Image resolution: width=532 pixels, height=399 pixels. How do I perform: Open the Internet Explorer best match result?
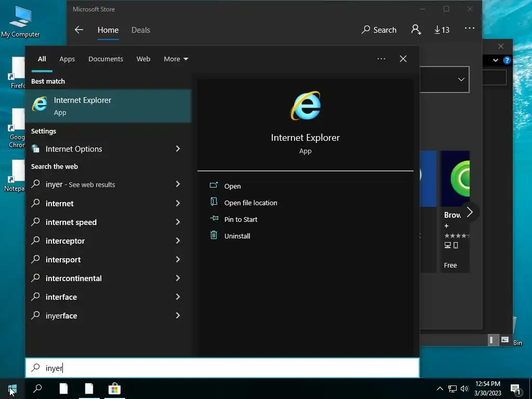pyautogui.click(x=108, y=106)
